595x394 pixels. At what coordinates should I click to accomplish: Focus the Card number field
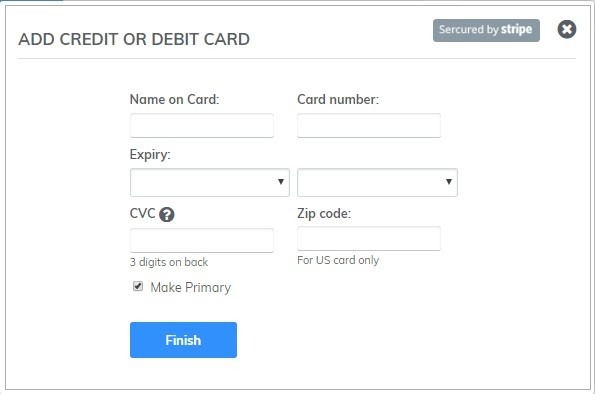pyautogui.click(x=369, y=125)
